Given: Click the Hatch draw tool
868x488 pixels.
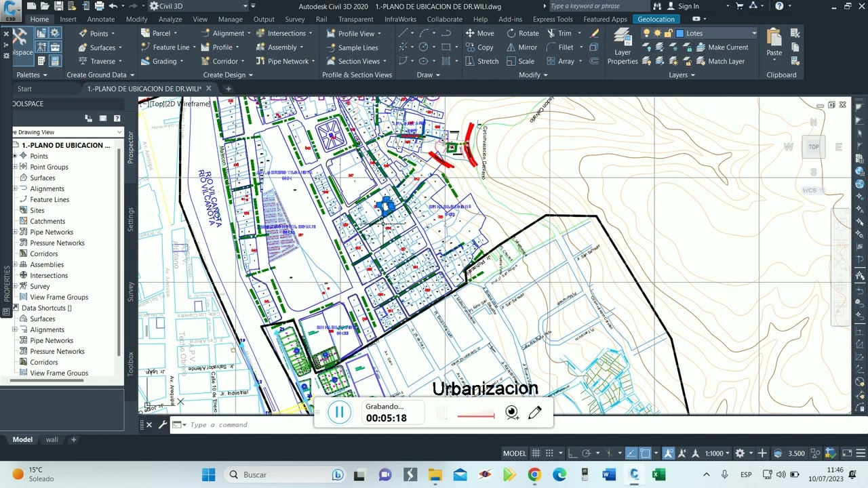Looking at the screenshot, I should (x=446, y=61).
